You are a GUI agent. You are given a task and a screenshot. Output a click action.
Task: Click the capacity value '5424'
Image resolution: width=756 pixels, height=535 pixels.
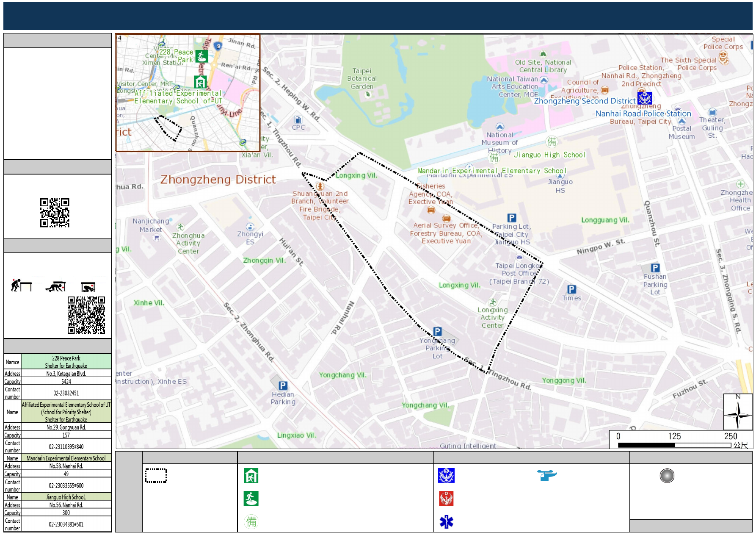(66, 381)
